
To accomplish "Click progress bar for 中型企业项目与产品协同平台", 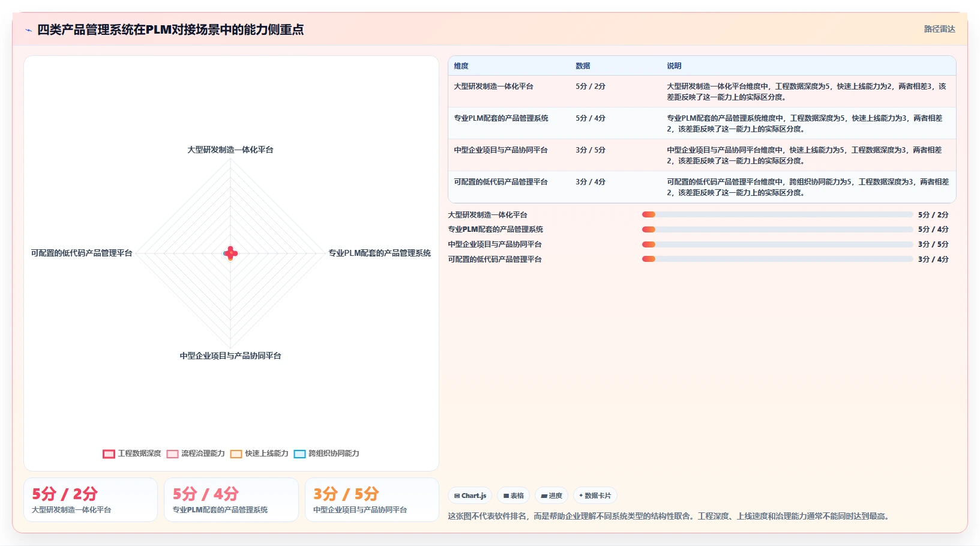I will pyautogui.click(x=778, y=244).
